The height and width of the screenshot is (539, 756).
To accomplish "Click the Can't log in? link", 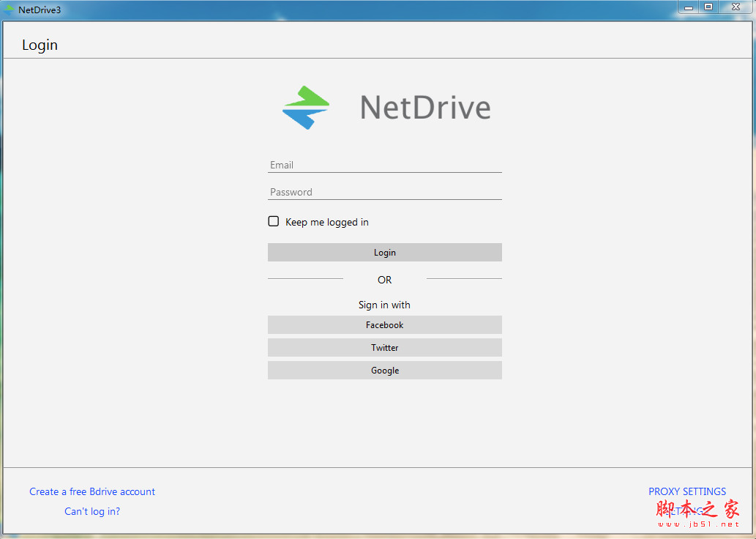I will point(92,511).
